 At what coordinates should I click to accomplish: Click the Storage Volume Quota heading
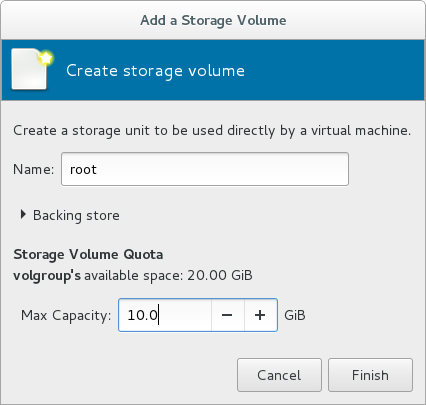point(88,255)
